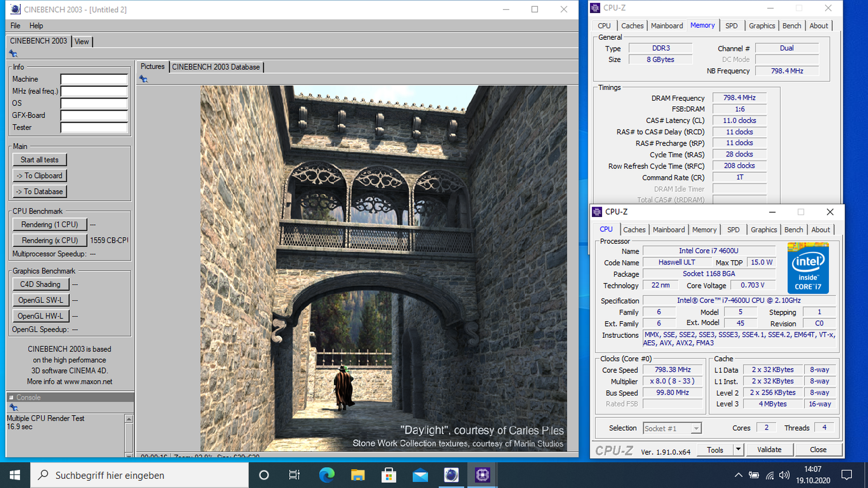This screenshot has width=868, height=488.
Task: Open SPD tab in front CPU-Z window
Action: [x=733, y=230]
